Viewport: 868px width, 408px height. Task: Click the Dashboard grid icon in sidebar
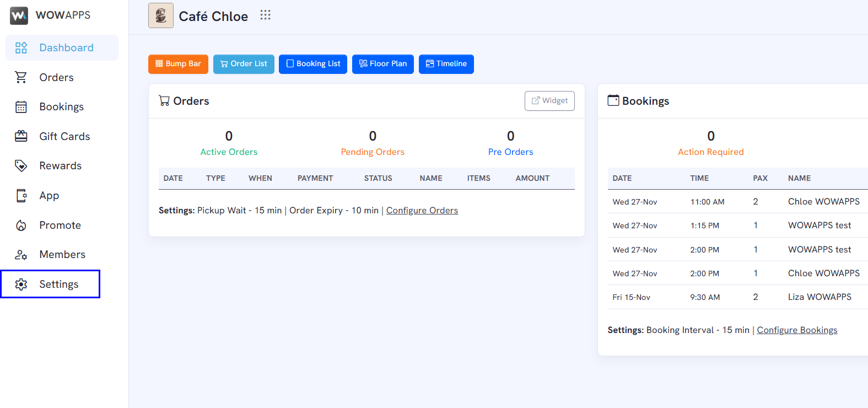click(x=21, y=48)
